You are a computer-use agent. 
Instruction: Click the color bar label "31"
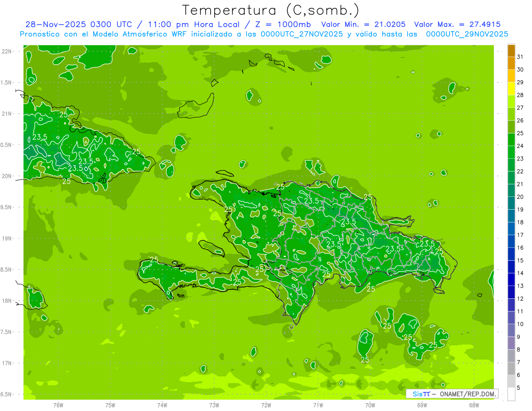pyautogui.click(x=520, y=57)
